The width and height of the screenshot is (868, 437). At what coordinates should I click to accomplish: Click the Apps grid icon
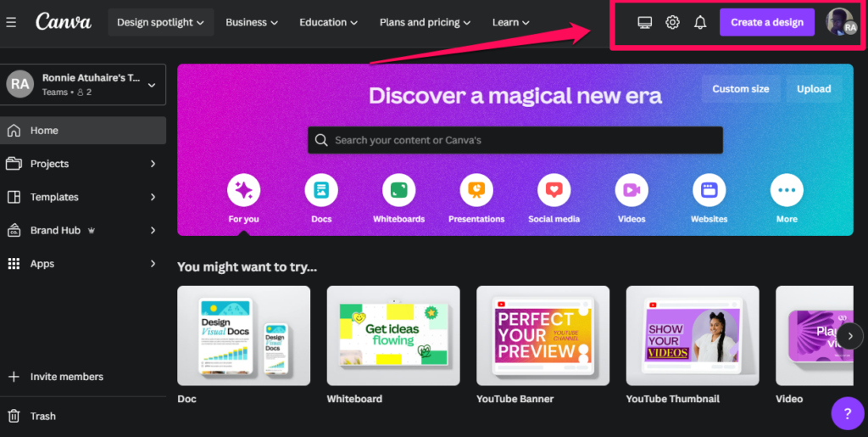coord(14,264)
